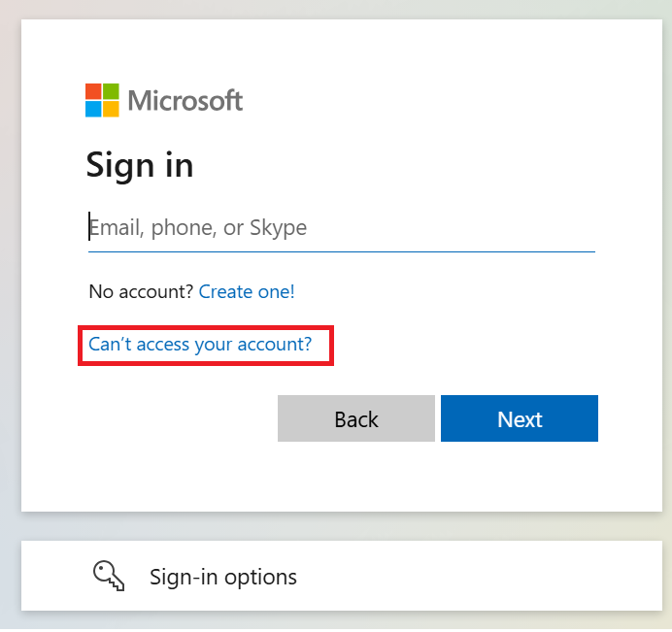Click the No account? text

142,292
